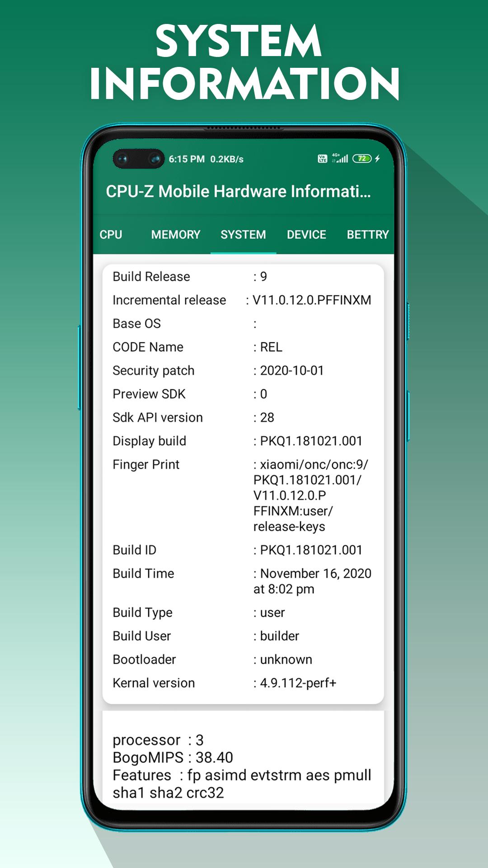Open the MEMORY tab
Screen dimensions: 488x868
pyautogui.click(x=176, y=235)
